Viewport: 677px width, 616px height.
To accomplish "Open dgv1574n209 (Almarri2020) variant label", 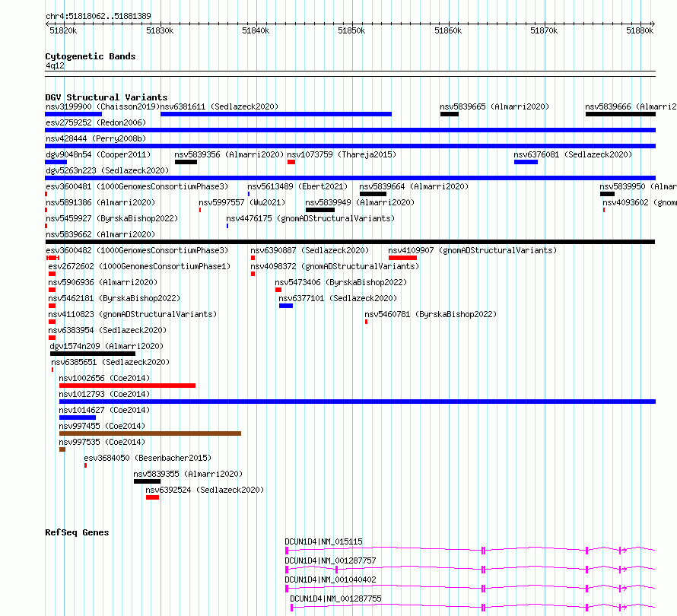I will click(x=106, y=346).
